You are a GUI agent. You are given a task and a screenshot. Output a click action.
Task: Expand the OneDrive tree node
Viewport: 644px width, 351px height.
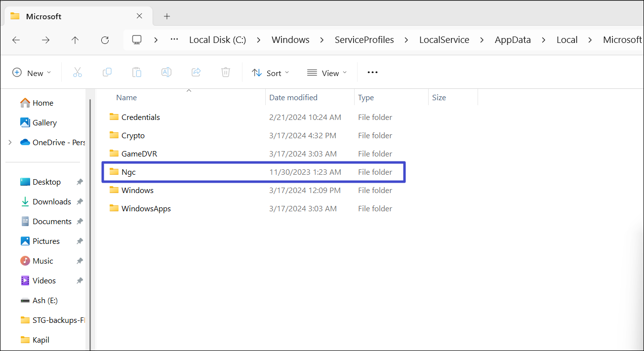[x=10, y=142]
